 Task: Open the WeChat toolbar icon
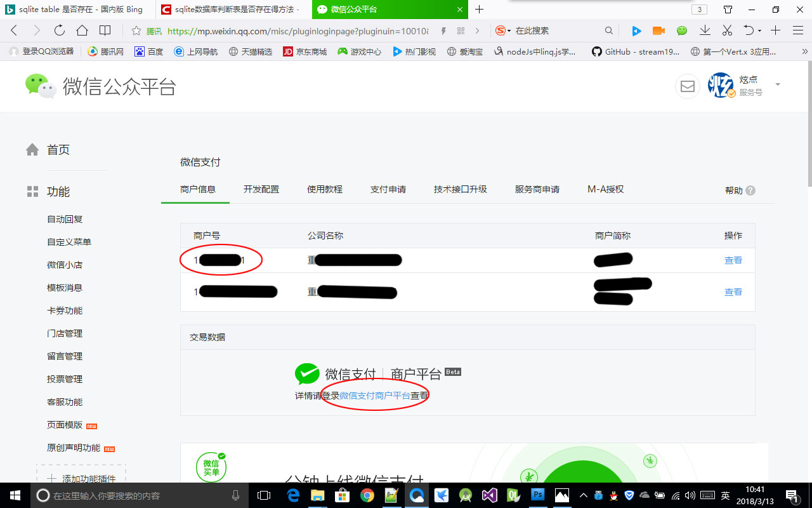[682, 30]
